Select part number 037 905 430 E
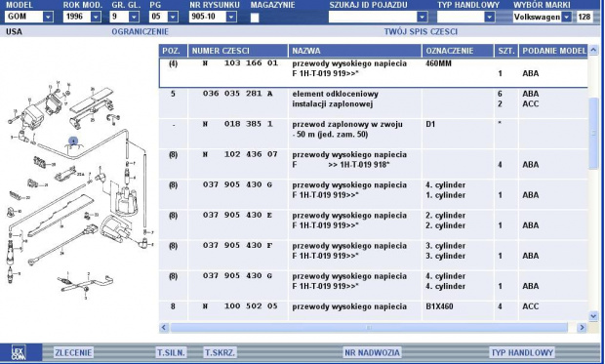 (238, 216)
